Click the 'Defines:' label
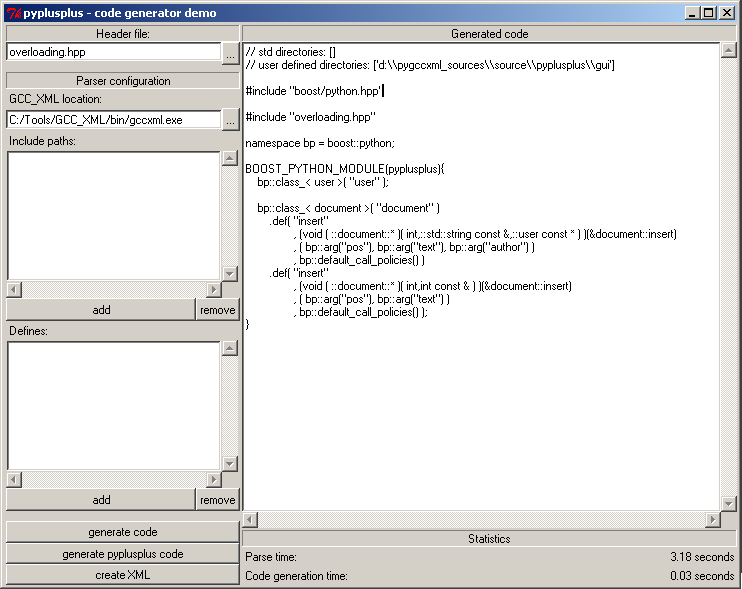The height and width of the screenshot is (589, 742). click(28, 331)
